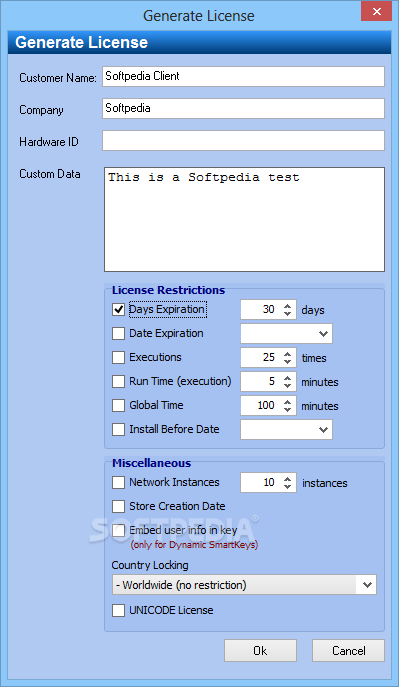Expand the Country Locking combo box

tap(368, 584)
